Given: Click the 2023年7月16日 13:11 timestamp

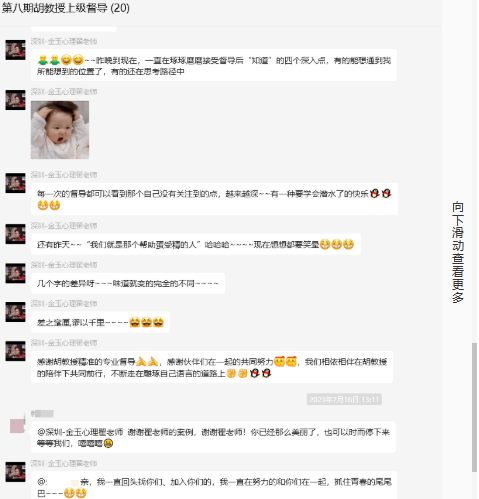Looking at the screenshot, I should tap(344, 399).
